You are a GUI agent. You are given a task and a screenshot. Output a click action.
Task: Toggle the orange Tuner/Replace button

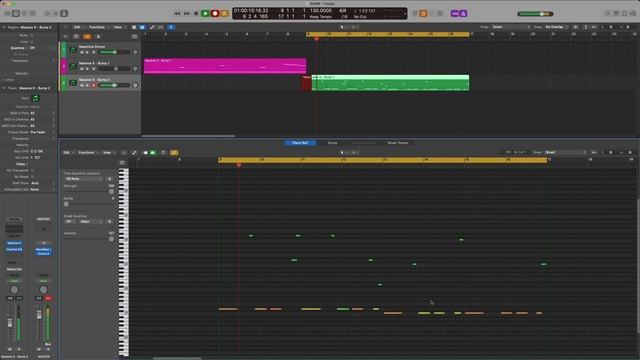coord(423,13)
